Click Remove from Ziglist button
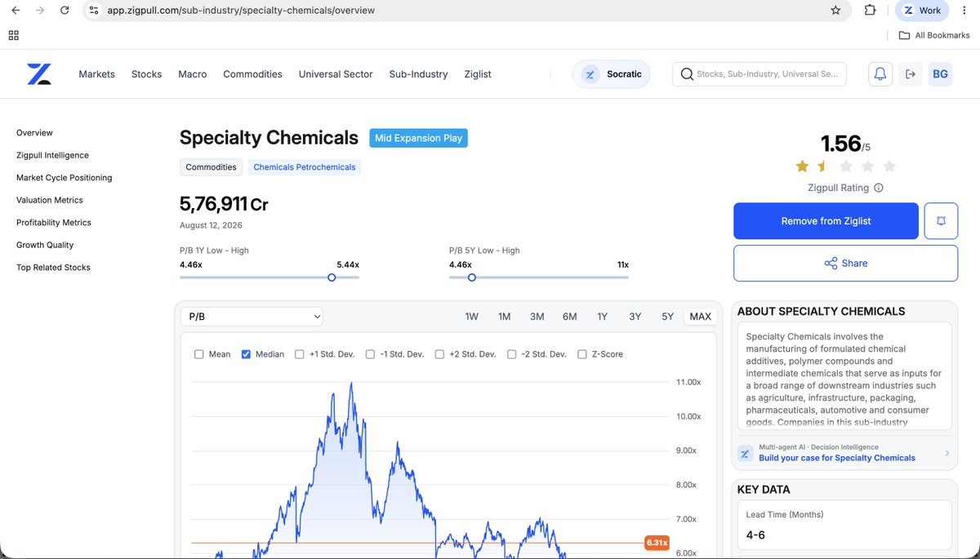This screenshot has width=980, height=559. (x=826, y=221)
